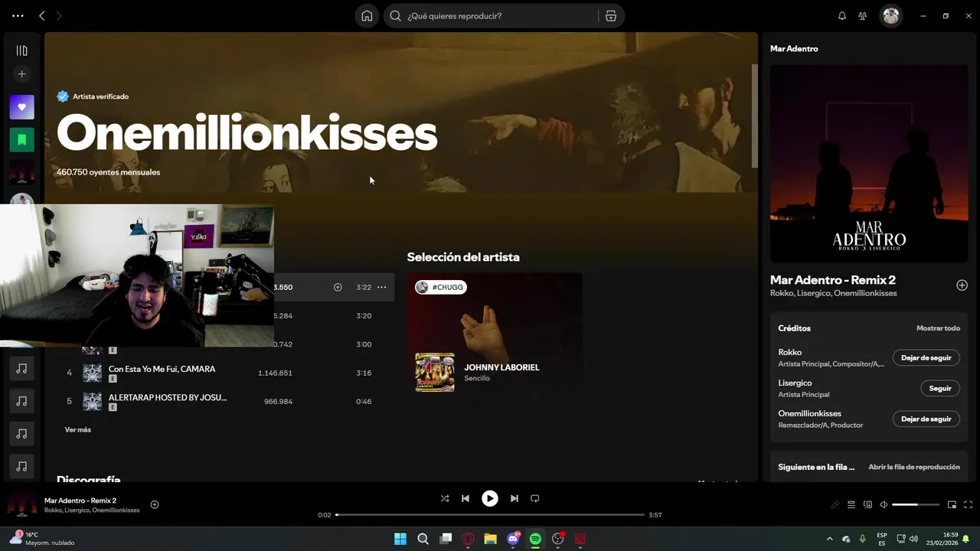Click the Mar Adentro album art in panel
The height and width of the screenshot is (551, 980).
point(869,163)
